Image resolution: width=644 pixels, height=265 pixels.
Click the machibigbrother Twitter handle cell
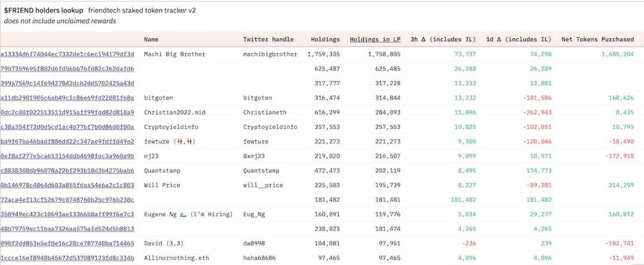[270, 54]
